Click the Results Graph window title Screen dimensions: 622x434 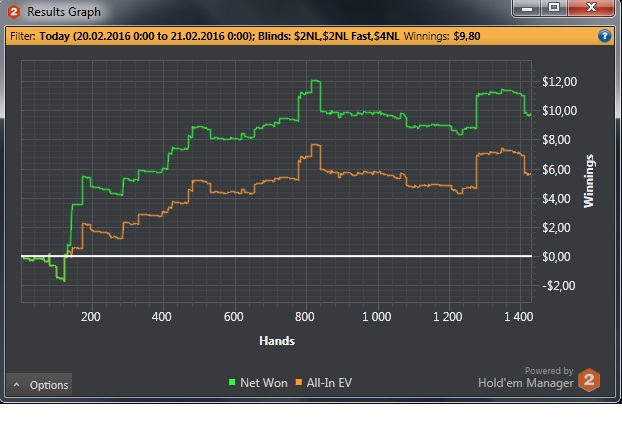[64, 12]
